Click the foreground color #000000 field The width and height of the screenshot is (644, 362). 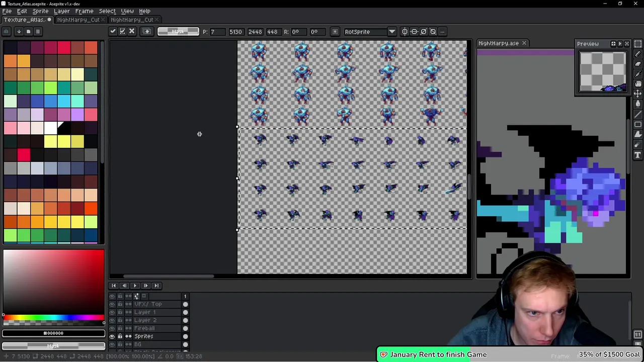pyautogui.click(x=53, y=333)
